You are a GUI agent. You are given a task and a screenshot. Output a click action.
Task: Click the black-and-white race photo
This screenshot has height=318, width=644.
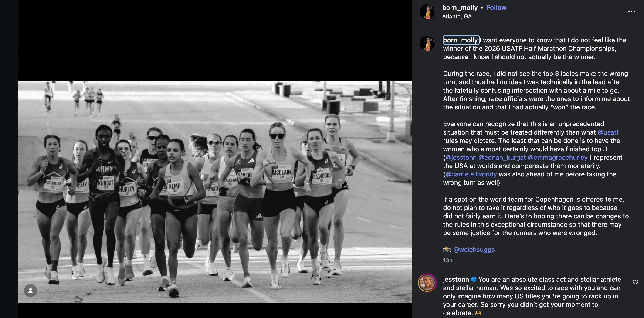click(x=215, y=192)
